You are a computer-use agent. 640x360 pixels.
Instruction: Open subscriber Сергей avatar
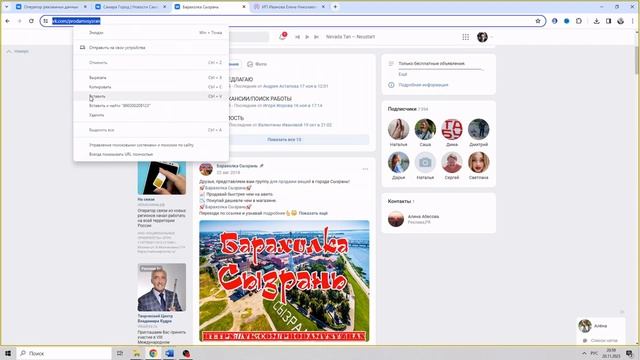point(452,162)
